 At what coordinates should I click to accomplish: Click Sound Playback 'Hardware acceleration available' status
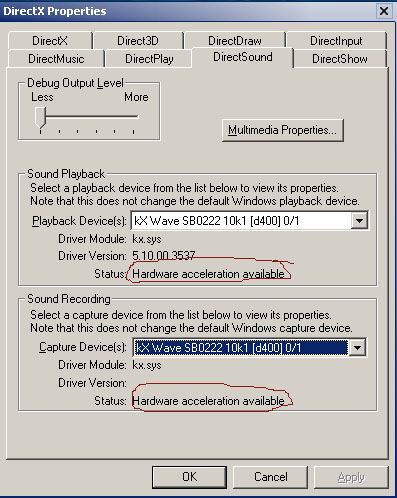coord(208,274)
